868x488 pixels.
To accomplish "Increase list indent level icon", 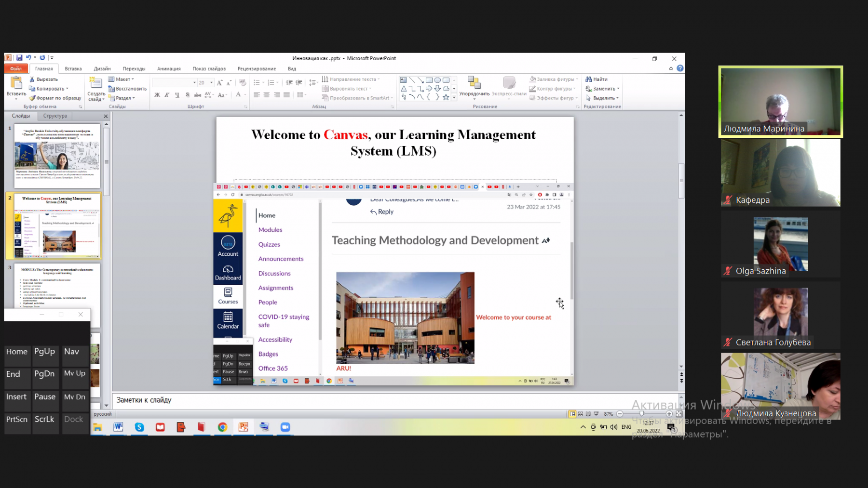I will (299, 83).
